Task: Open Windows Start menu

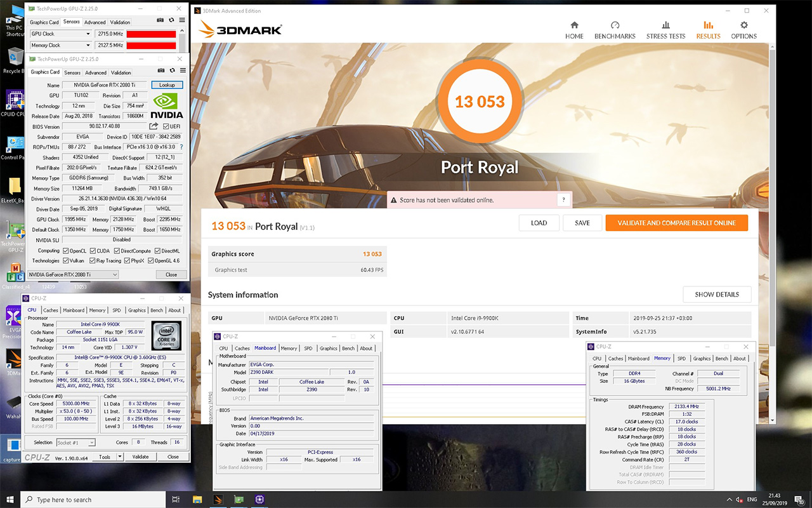Action: 10,499
